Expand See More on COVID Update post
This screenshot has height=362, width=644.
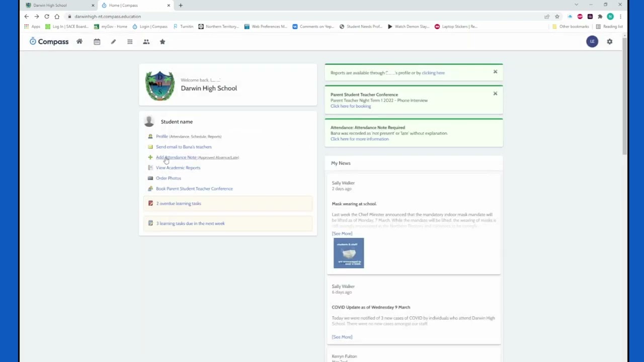click(342, 337)
